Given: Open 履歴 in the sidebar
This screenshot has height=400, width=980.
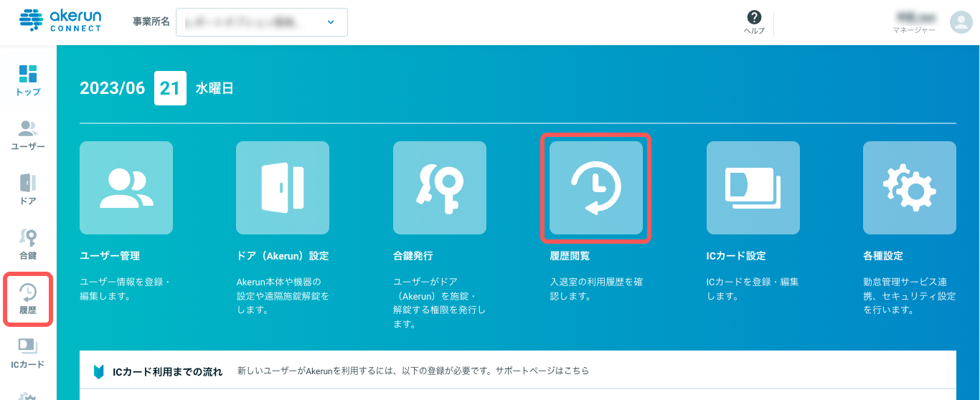Looking at the screenshot, I should click(28, 299).
